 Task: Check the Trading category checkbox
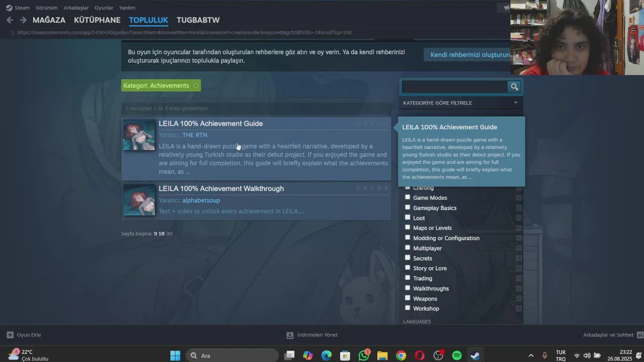tap(408, 278)
